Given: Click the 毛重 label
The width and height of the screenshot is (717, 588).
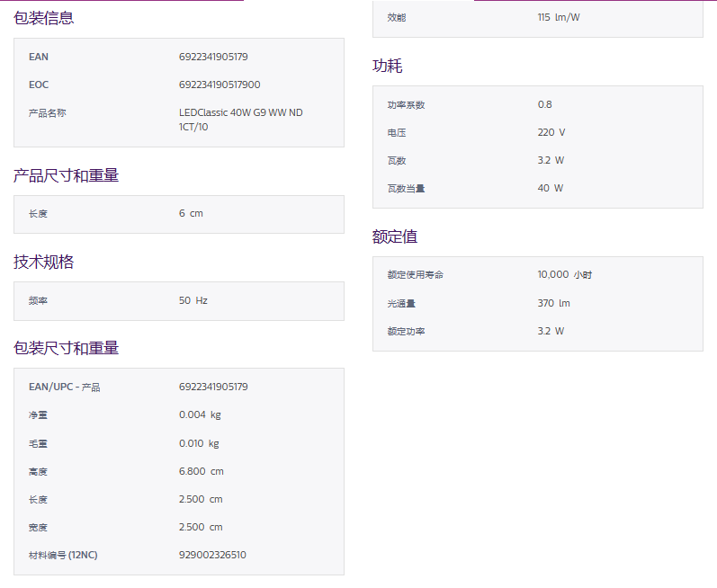Looking at the screenshot, I should pyautogui.click(x=38, y=443).
